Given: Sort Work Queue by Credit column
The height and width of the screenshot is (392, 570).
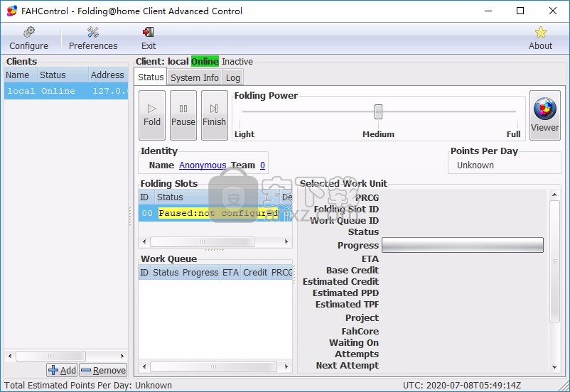Looking at the screenshot, I should pos(255,273).
